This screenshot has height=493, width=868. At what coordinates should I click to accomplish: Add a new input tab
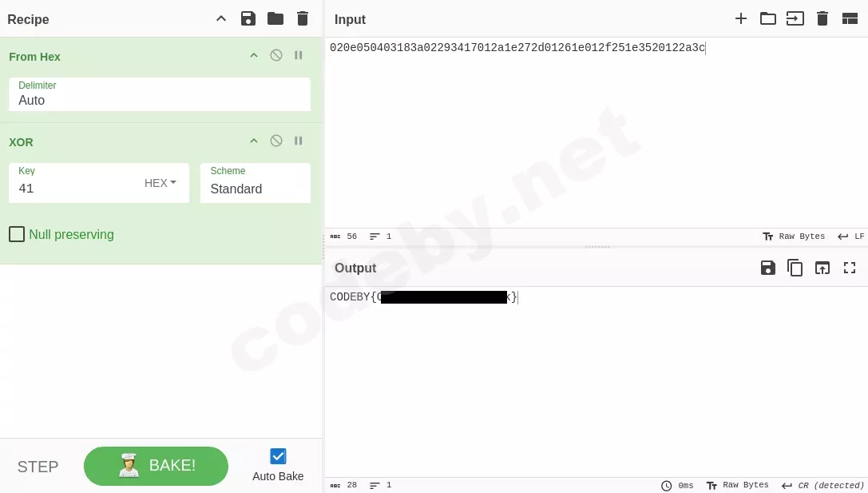741,19
